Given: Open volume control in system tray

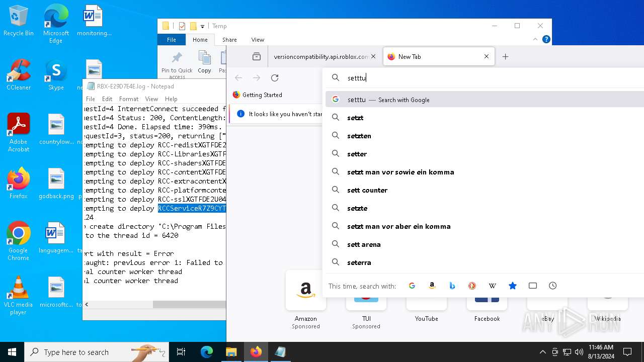Looking at the screenshot, I should pos(579,352).
